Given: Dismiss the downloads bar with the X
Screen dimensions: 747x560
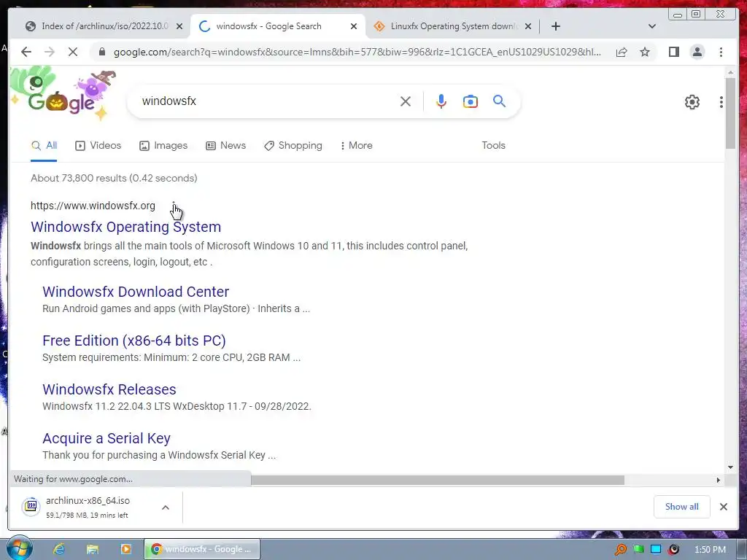Looking at the screenshot, I should [724, 507].
